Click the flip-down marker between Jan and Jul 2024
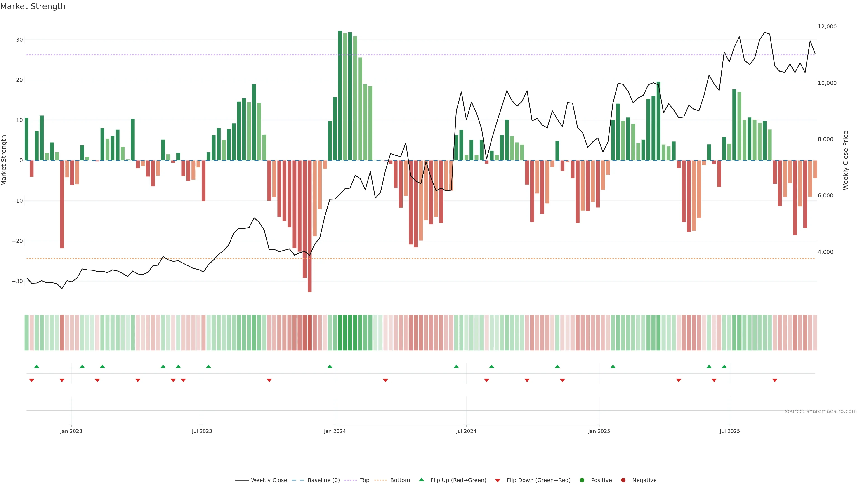This screenshot has width=868, height=488. (385, 380)
